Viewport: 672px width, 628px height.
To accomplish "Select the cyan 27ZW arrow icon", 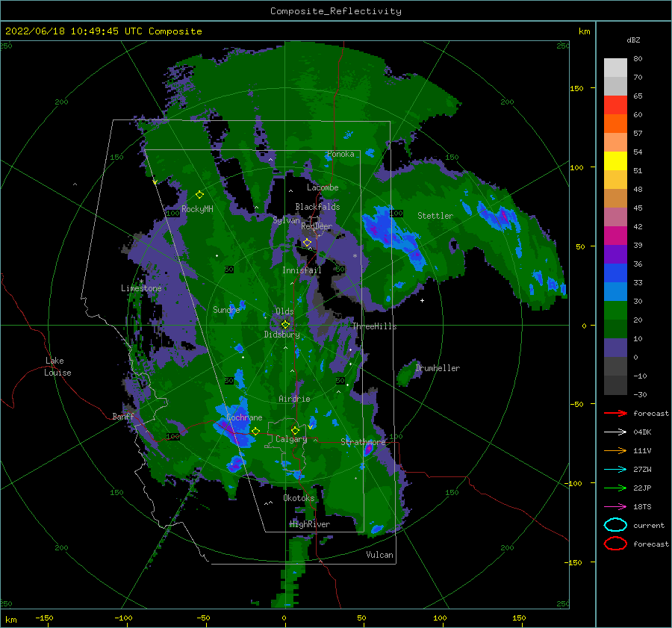I will pyautogui.click(x=615, y=469).
